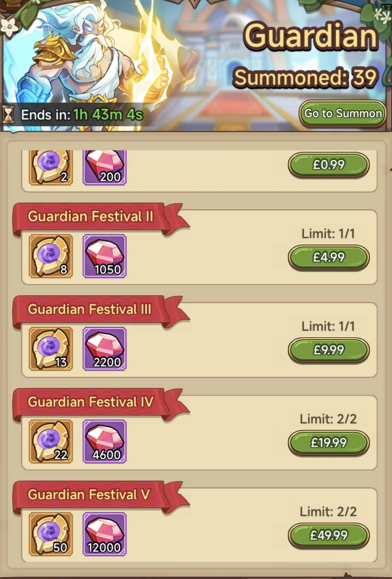Check the 12000 red gems reward
This screenshot has width=392, height=579.
[x=105, y=534]
